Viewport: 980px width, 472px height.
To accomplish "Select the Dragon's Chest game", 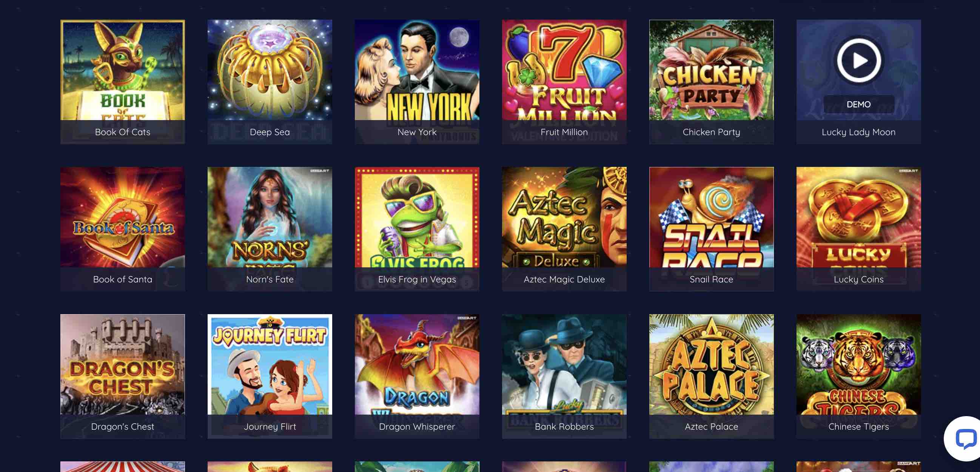I will click(x=122, y=376).
